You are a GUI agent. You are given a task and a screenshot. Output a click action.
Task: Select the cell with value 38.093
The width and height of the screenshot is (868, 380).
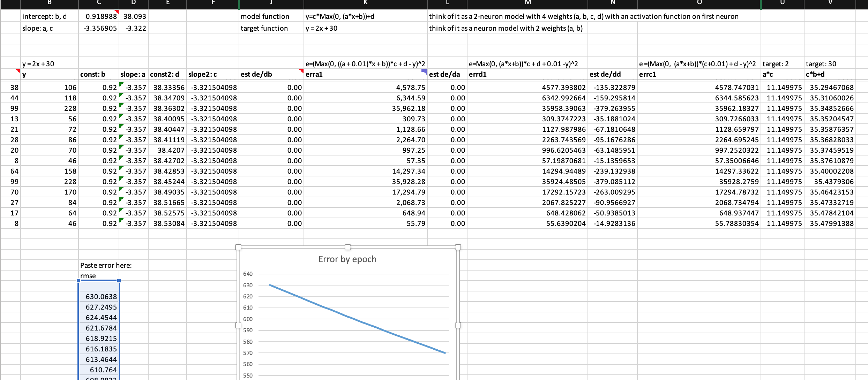134,16
